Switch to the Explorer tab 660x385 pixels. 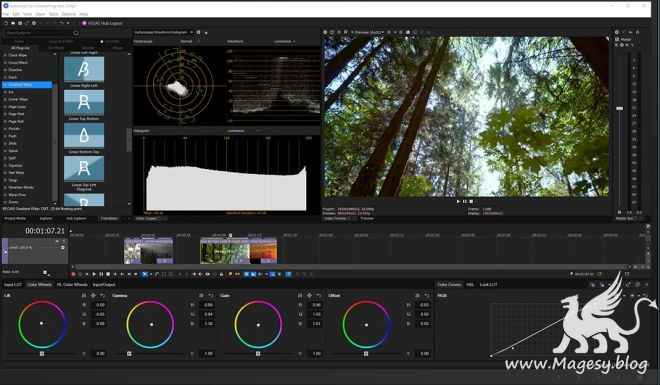(45, 218)
